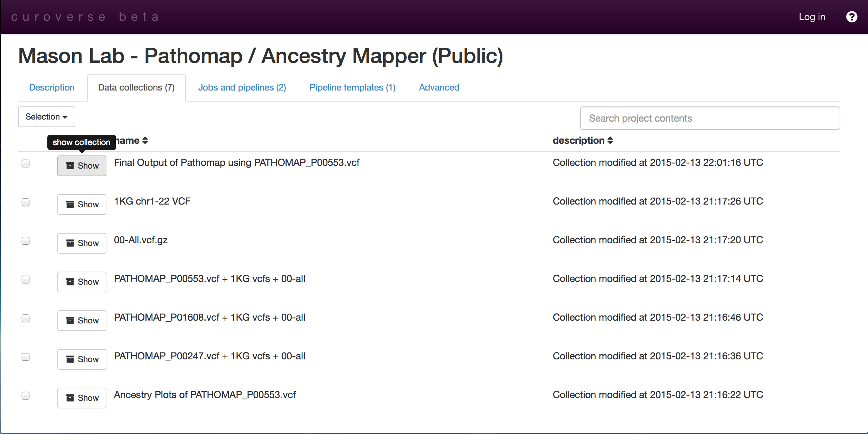Show the Final Output of Pathomap collection
868x434 pixels.
pos(82,166)
